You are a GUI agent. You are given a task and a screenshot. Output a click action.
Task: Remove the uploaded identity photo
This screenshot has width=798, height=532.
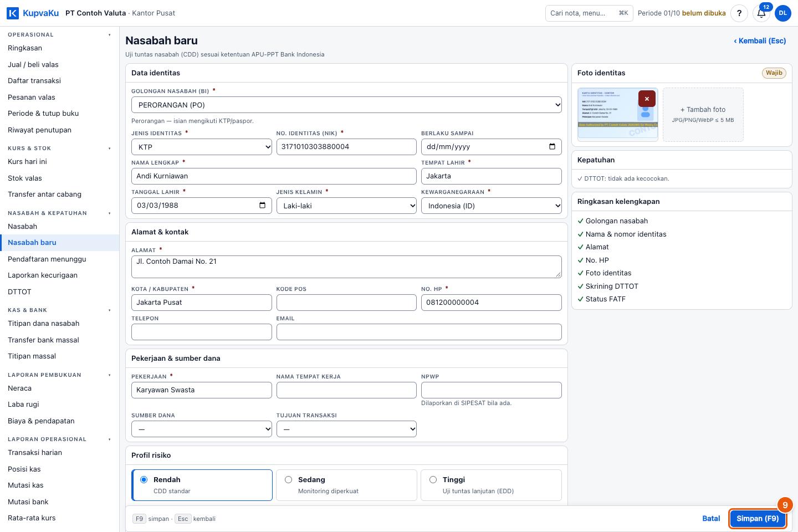coord(647,99)
